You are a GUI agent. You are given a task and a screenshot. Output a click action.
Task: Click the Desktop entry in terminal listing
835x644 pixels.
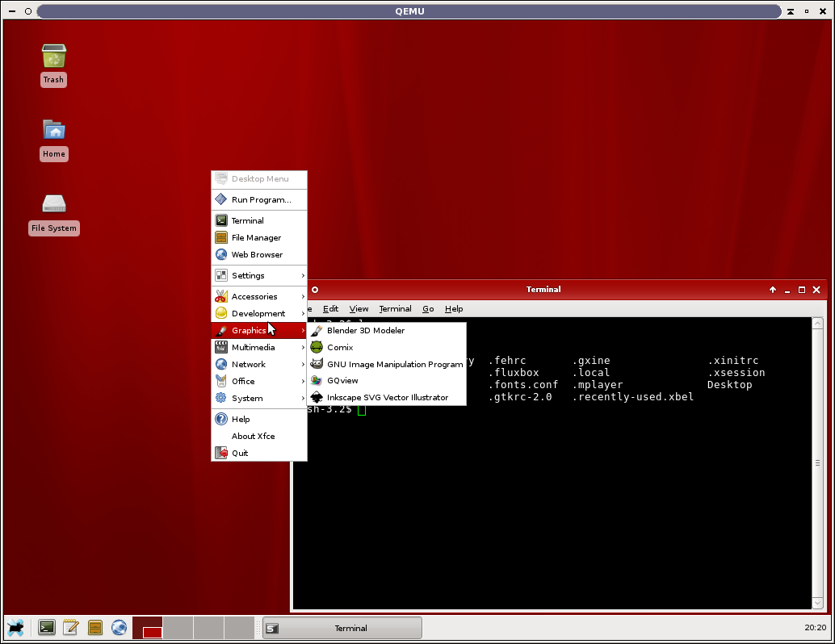point(729,384)
